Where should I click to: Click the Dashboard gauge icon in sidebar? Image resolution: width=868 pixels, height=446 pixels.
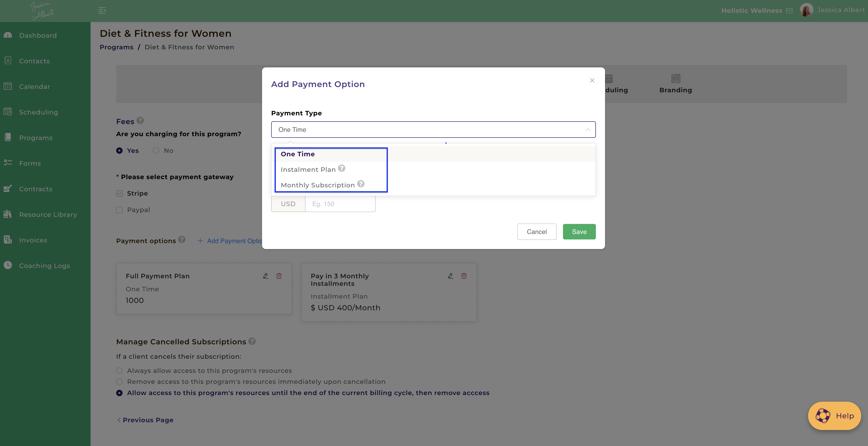[8, 35]
